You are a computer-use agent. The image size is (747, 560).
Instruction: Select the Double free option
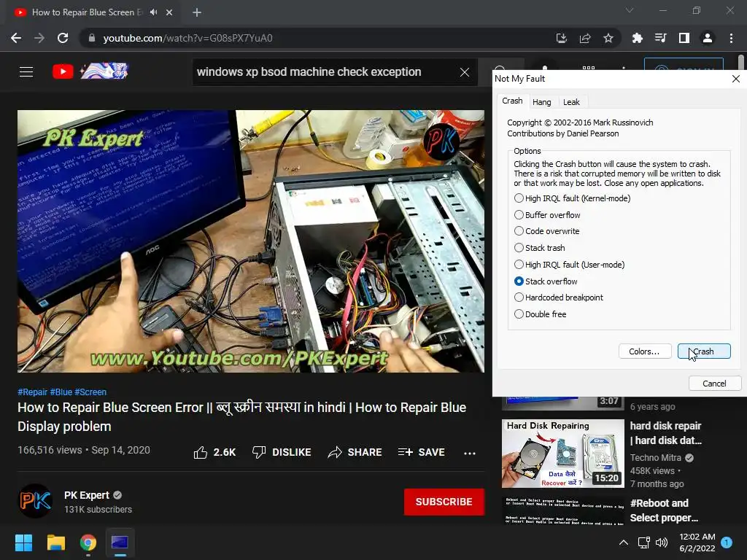tap(541, 314)
